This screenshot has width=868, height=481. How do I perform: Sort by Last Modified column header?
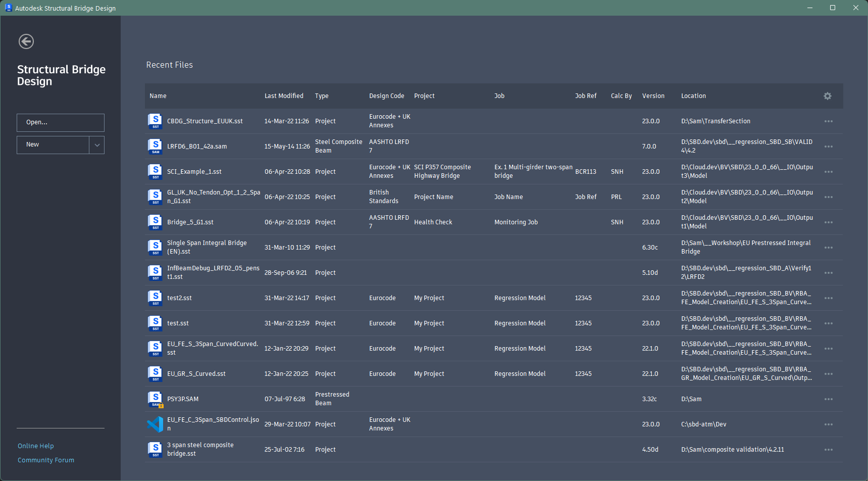[284, 96]
